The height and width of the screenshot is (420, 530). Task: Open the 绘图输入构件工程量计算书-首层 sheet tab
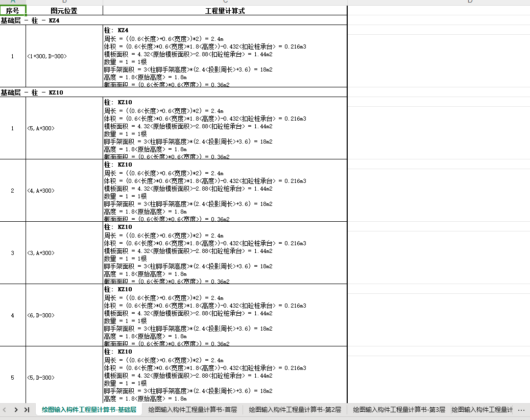click(x=192, y=410)
